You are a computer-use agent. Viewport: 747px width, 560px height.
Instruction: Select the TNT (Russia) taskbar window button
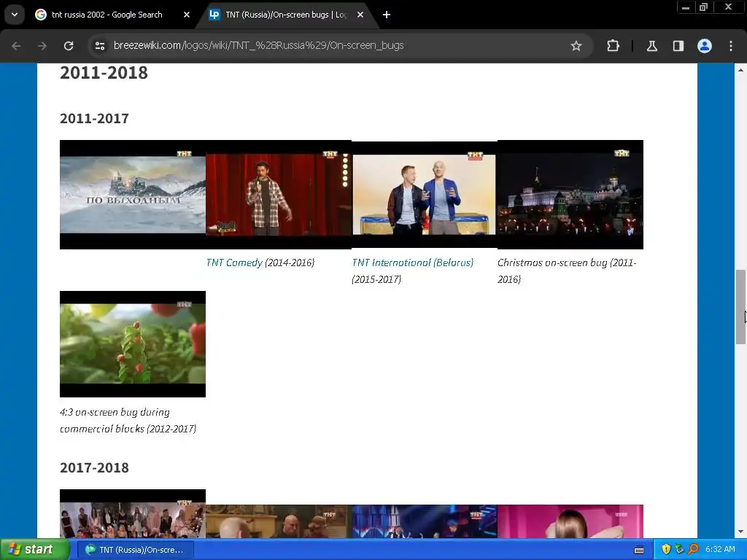[x=135, y=550]
